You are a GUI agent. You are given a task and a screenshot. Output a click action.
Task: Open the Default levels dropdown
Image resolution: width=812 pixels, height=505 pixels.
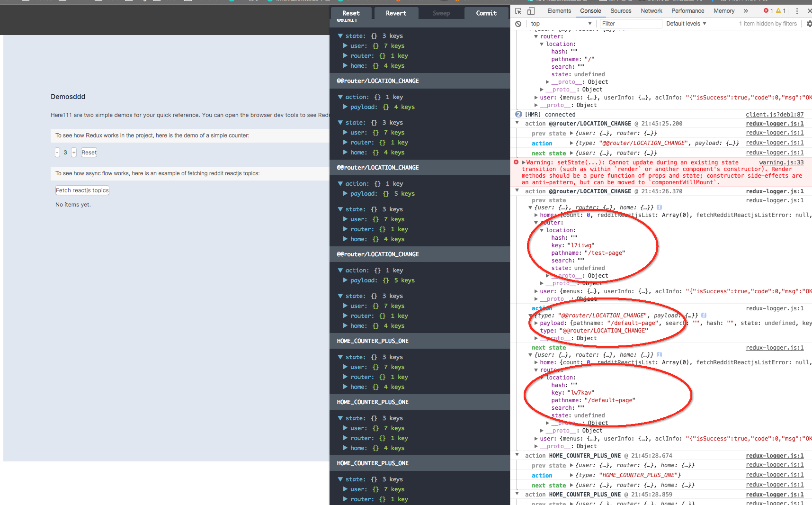point(685,23)
